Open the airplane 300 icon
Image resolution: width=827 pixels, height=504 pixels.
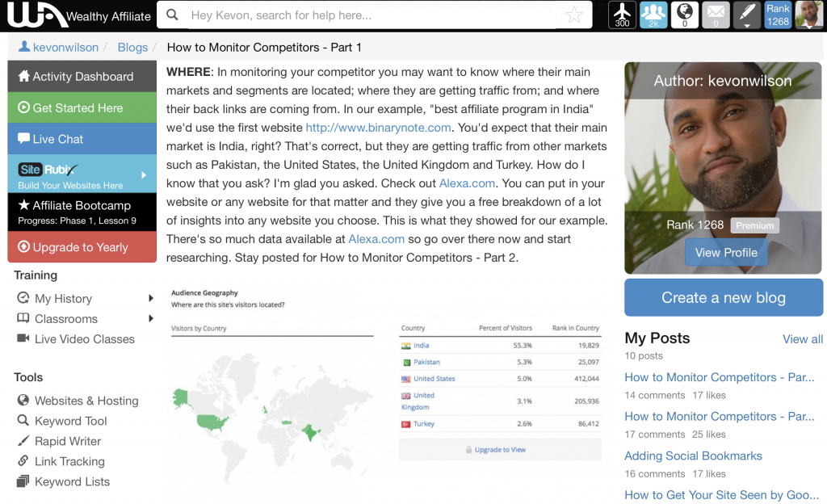pos(622,15)
